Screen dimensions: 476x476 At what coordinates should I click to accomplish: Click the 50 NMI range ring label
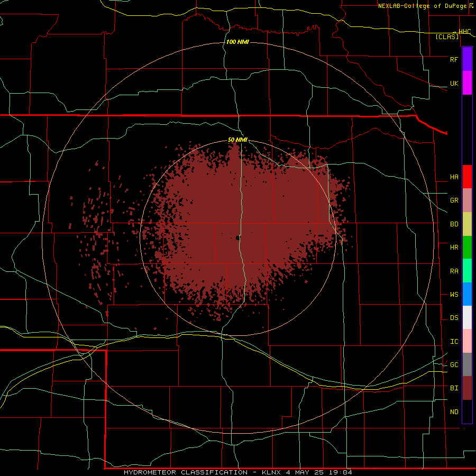coord(237,140)
